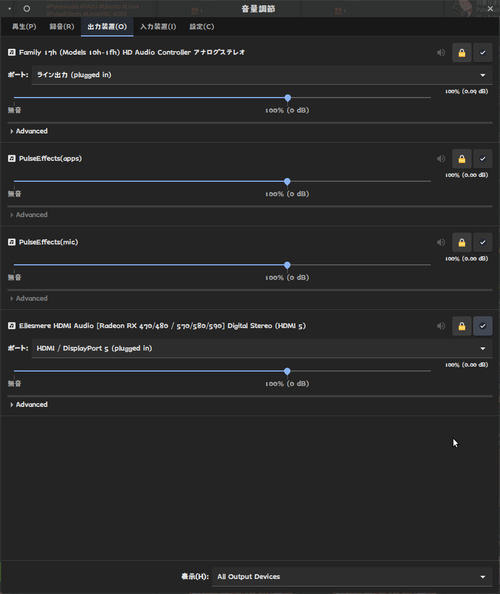Click the PulseEffects(mic) volume slider handle

[x=287, y=265]
